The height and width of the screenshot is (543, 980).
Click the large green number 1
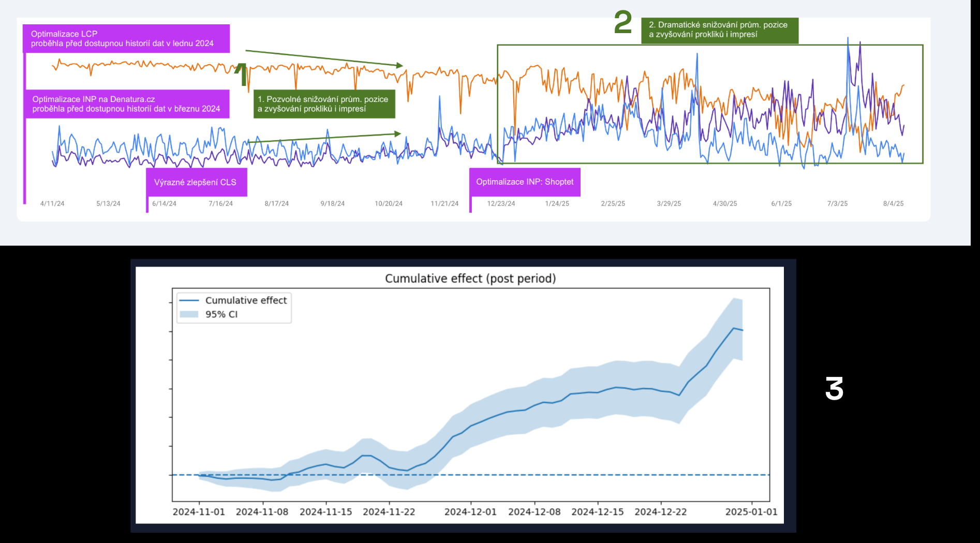tap(241, 75)
